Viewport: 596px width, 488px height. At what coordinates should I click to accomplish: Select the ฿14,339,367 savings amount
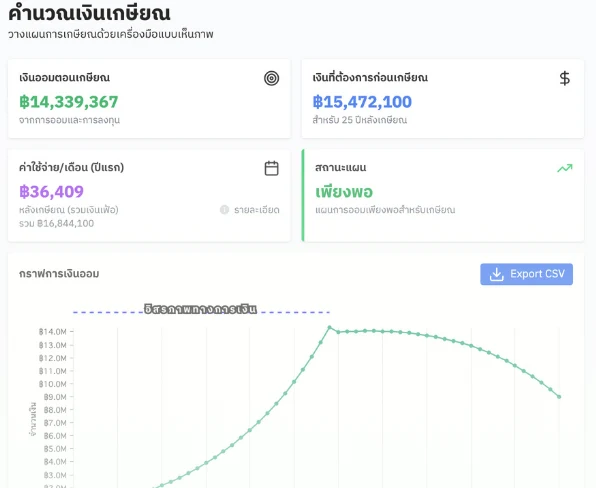point(69,102)
